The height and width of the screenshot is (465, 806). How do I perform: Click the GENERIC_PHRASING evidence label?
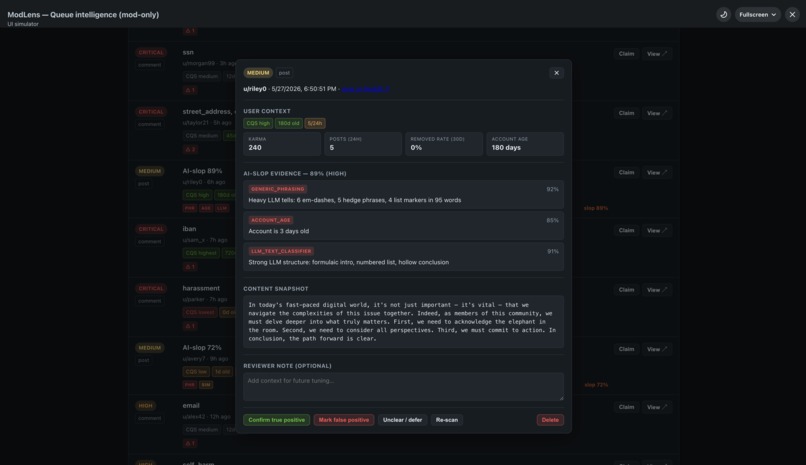pyautogui.click(x=278, y=189)
